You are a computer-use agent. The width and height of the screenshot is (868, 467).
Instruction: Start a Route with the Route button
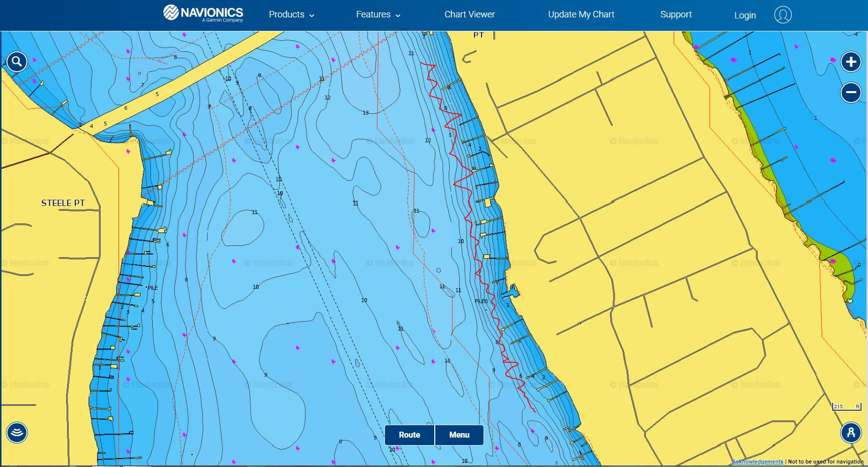[409, 435]
